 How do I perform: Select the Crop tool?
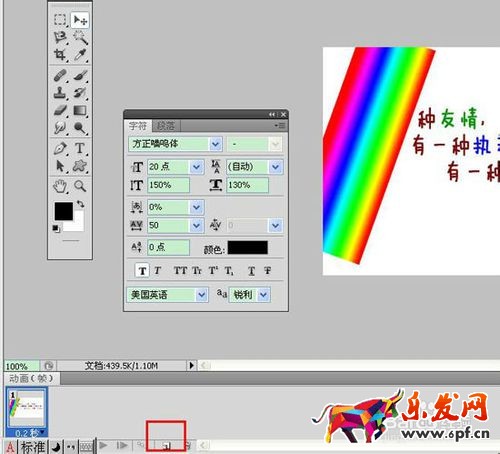[x=60, y=55]
